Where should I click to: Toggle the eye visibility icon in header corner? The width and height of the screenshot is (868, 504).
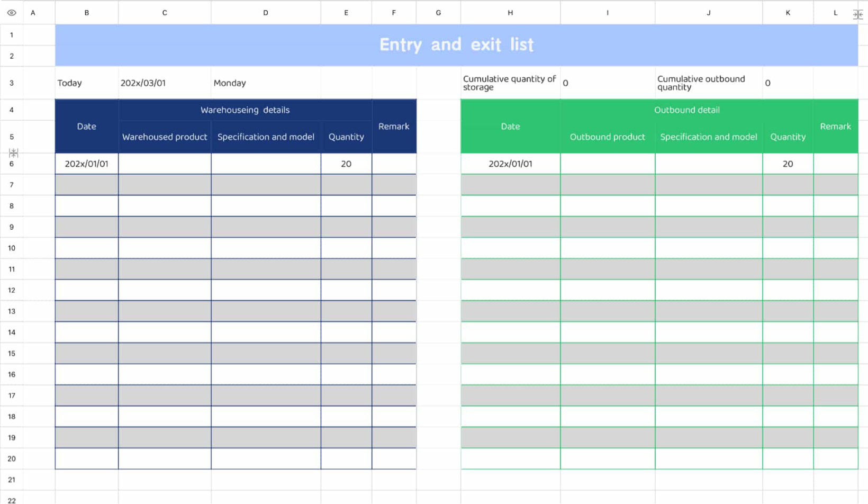(x=12, y=13)
